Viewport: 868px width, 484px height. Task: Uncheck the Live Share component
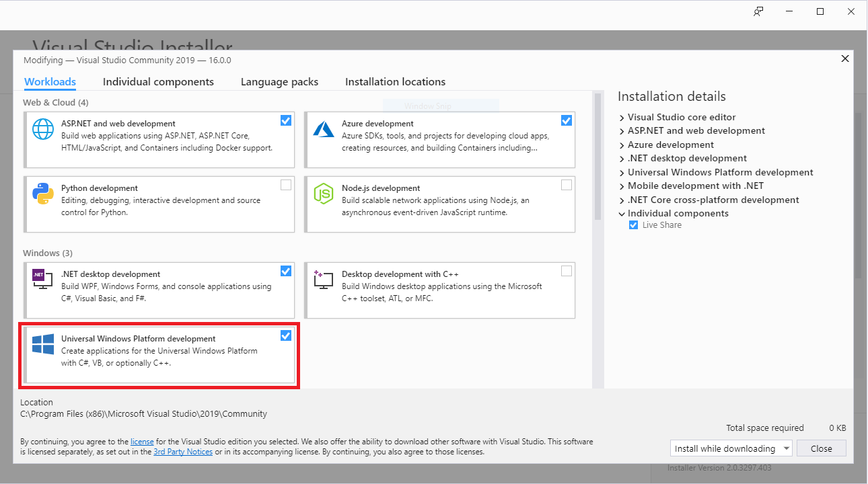click(x=633, y=225)
